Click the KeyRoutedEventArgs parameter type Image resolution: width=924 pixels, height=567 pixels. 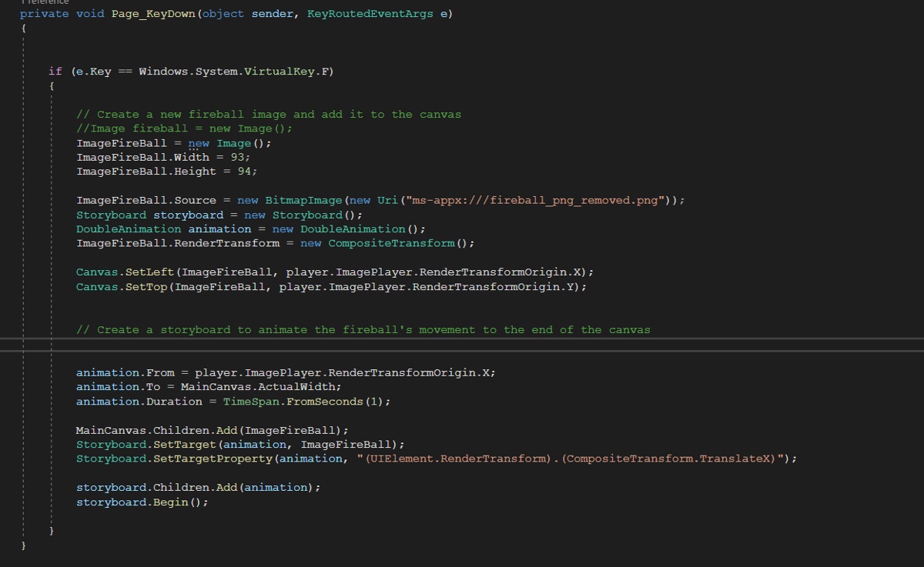tap(370, 14)
